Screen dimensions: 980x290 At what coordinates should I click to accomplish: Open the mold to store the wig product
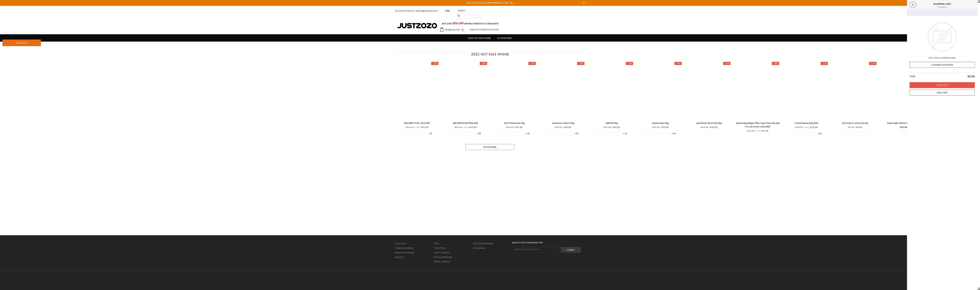855,123
